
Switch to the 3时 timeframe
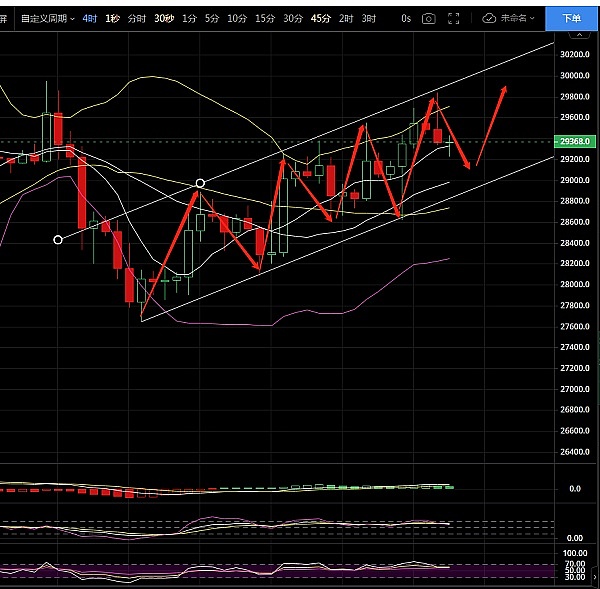pos(369,18)
